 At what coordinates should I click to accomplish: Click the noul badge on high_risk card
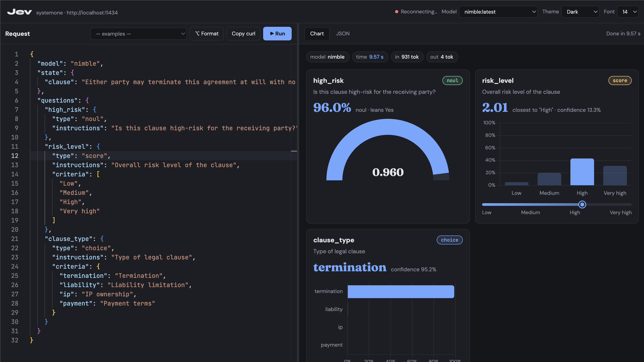(452, 80)
